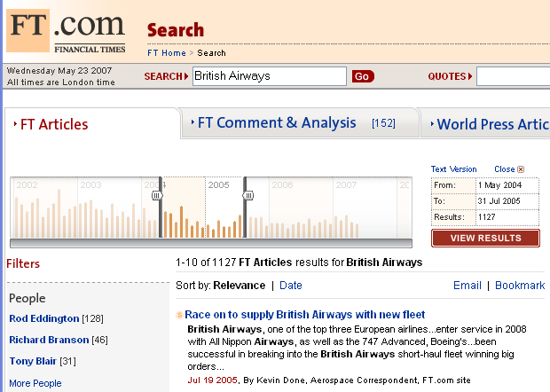Click the Go search button

(363, 76)
